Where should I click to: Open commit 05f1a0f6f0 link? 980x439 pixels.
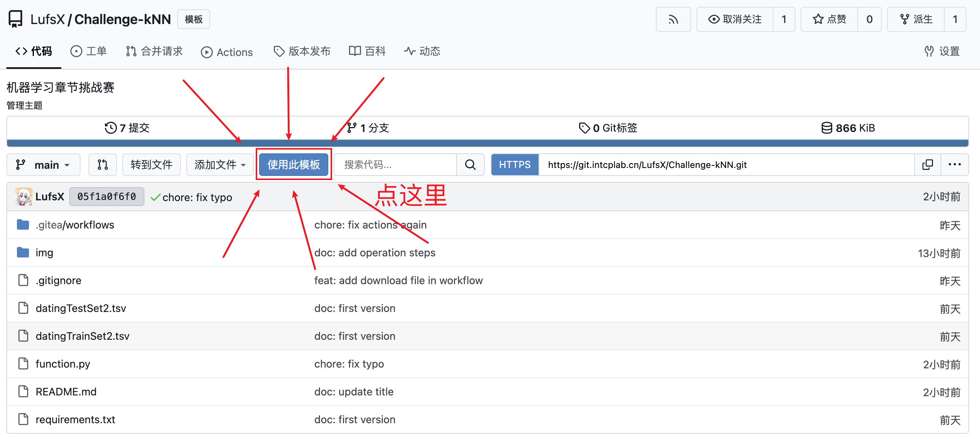tap(106, 197)
